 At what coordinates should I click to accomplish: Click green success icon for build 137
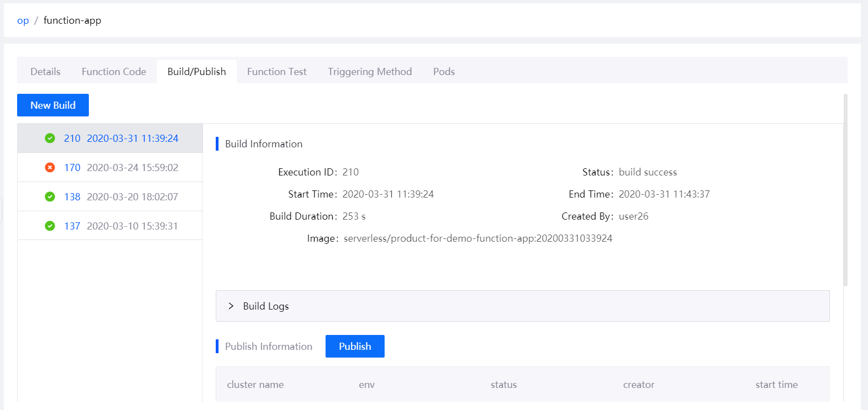click(x=50, y=226)
